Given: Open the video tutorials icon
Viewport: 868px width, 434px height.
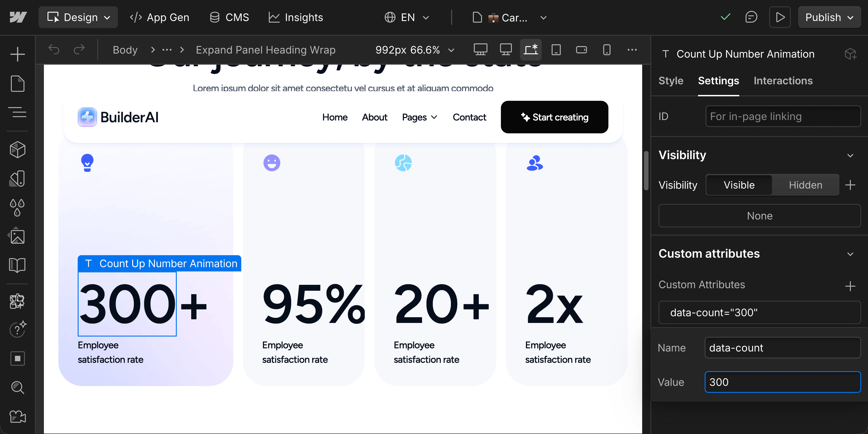Looking at the screenshot, I should point(17,417).
